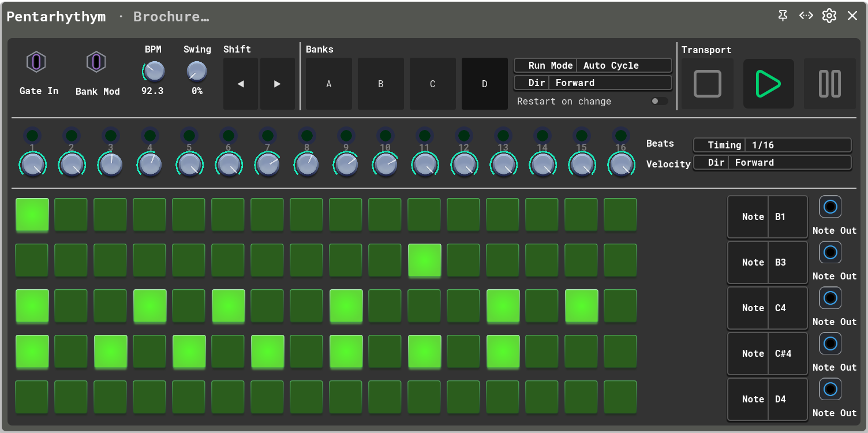868x433 pixels.
Task: Click the Bank Mod input jack
Action: tap(96, 62)
